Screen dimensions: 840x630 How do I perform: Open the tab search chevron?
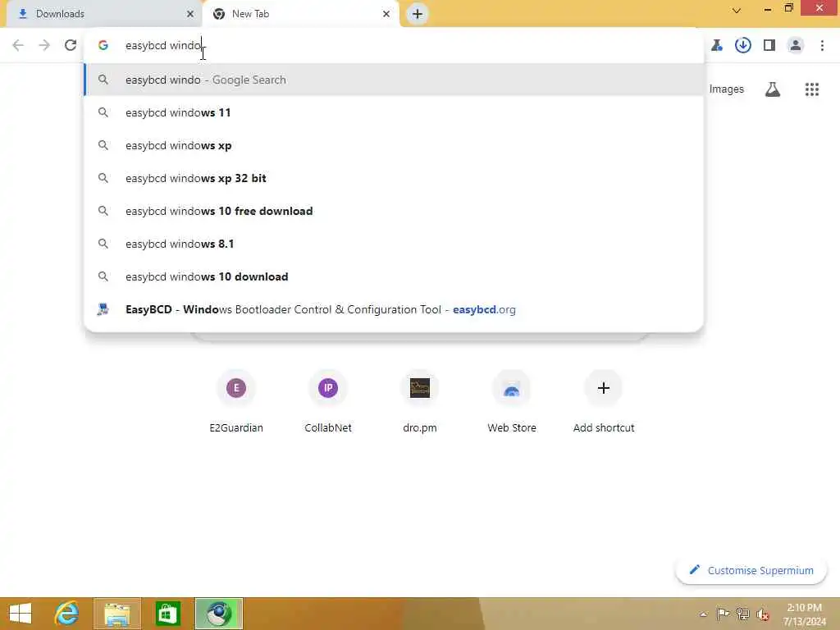pyautogui.click(x=737, y=11)
